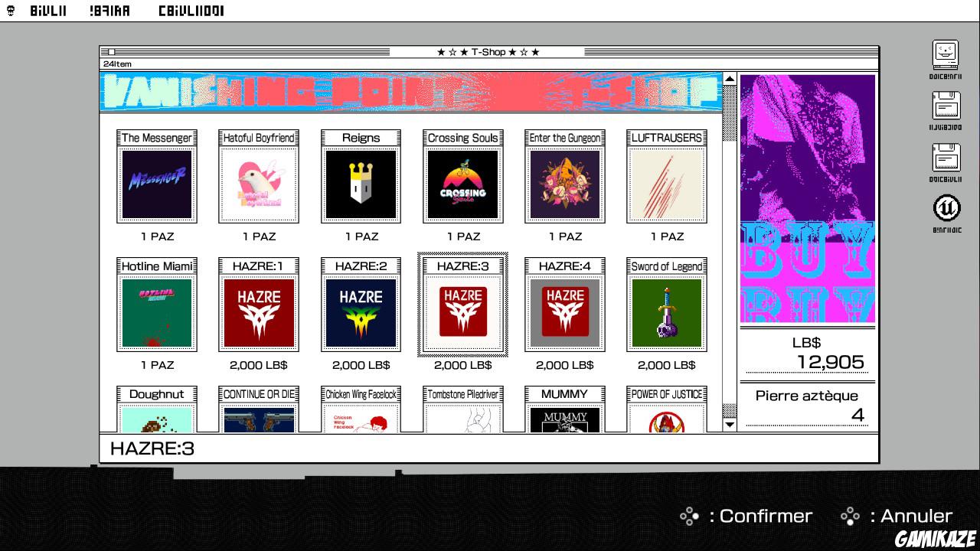The image size is (980, 551).
Task: Click the scrollbar up arrow
Action: point(730,78)
